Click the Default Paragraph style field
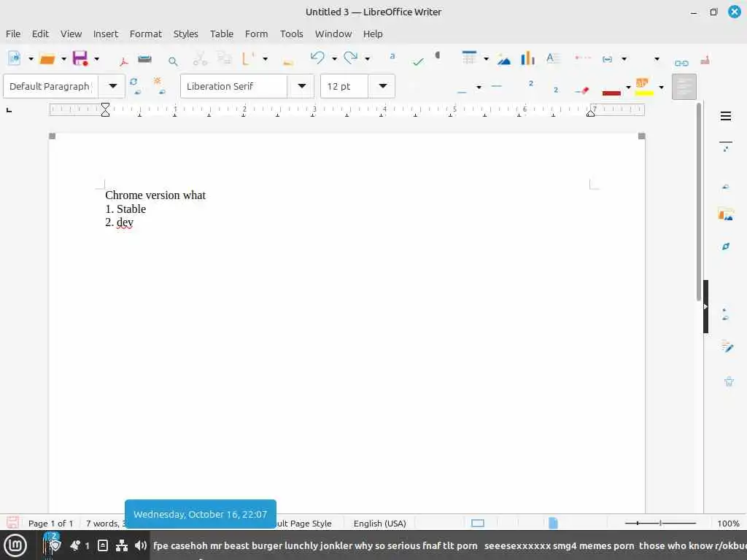 pos(50,86)
